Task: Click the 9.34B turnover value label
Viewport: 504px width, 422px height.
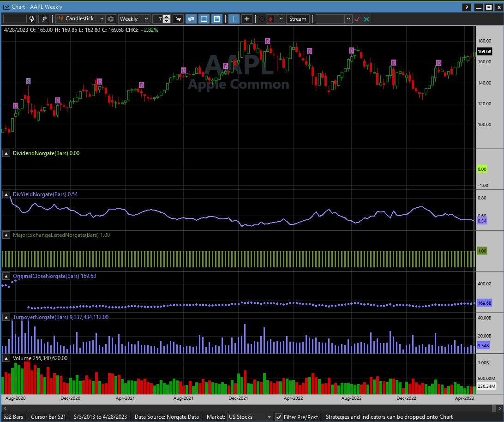Action: 483,345
